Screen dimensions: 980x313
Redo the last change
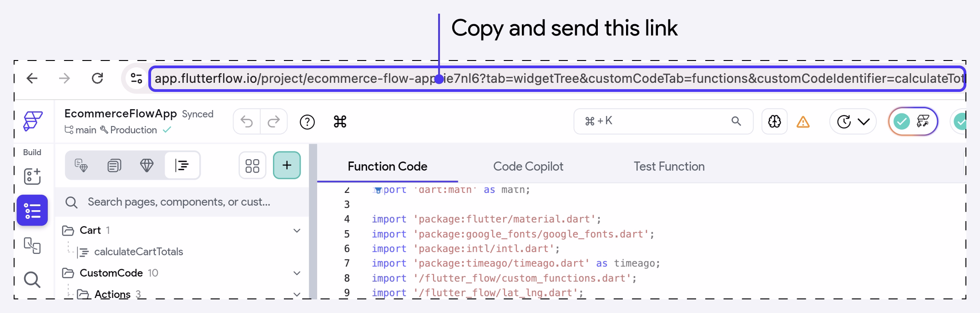(274, 122)
